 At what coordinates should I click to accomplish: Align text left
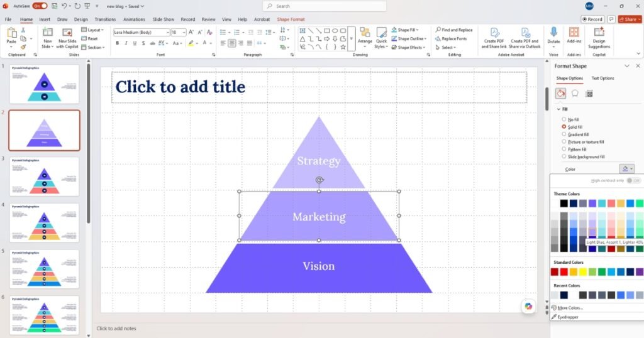(223, 43)
